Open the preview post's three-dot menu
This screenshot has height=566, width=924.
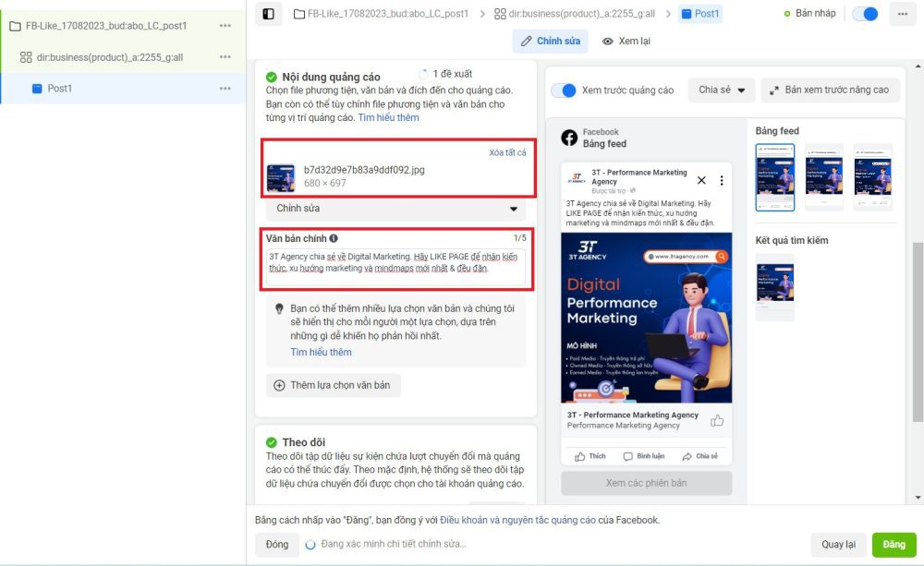pos(722,180)
